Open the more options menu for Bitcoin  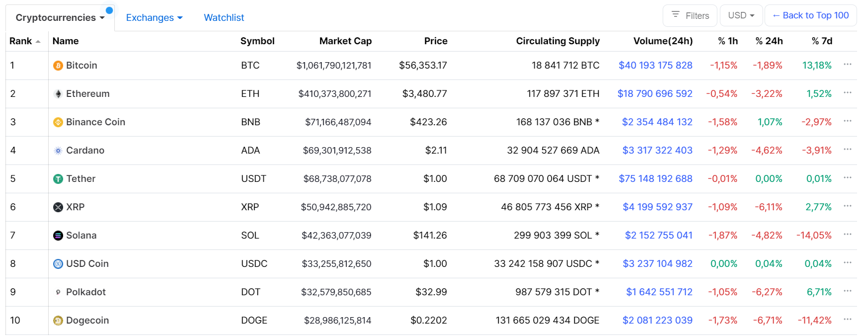848,65
